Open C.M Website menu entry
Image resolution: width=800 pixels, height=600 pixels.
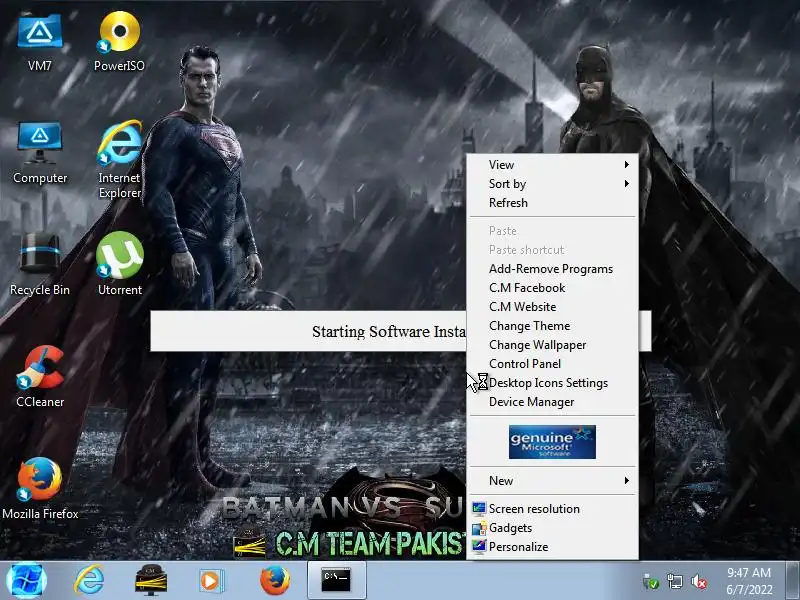point(553,307)
